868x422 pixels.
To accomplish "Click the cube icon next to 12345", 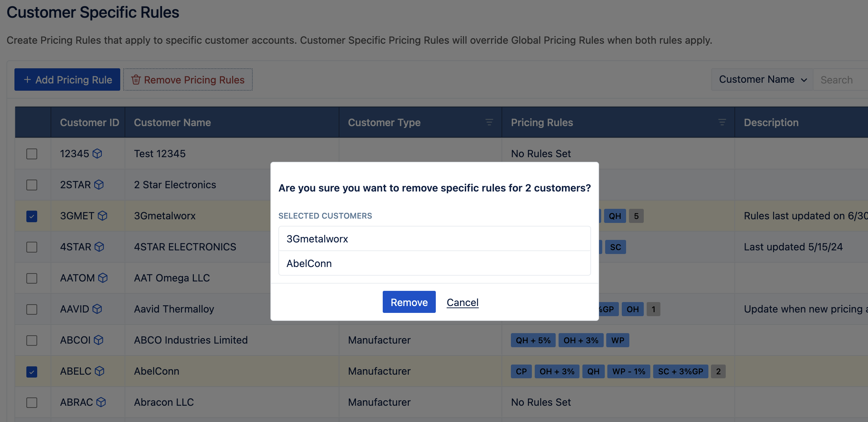I will point(97,154).
